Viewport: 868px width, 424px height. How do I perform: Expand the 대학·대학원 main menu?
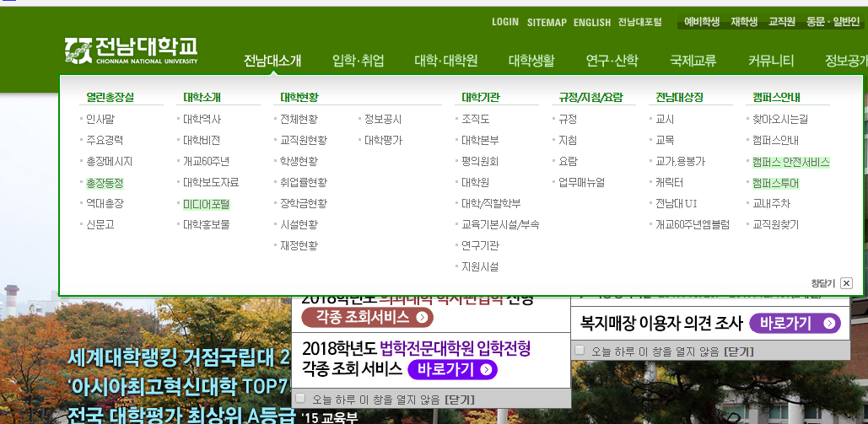445,61
